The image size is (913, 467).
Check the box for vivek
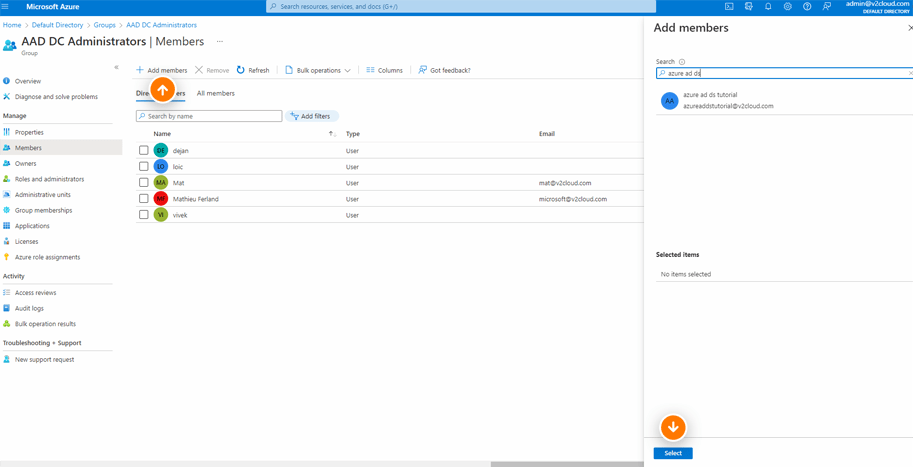(x=144, y=215)
